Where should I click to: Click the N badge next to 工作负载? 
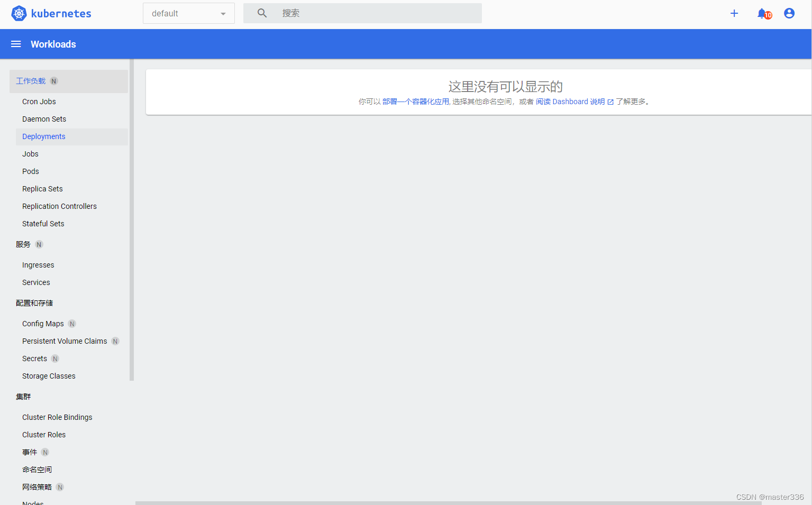coord(54,81)
